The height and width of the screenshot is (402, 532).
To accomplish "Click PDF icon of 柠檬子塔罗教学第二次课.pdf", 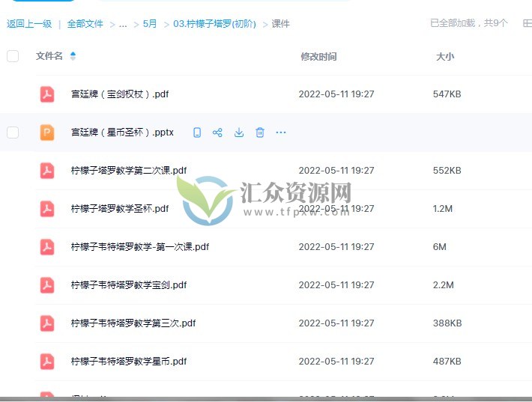I will click(47, 170).
